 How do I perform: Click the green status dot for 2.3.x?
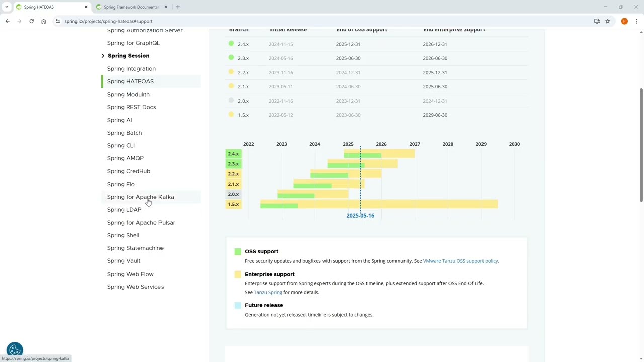coord(231,58)
